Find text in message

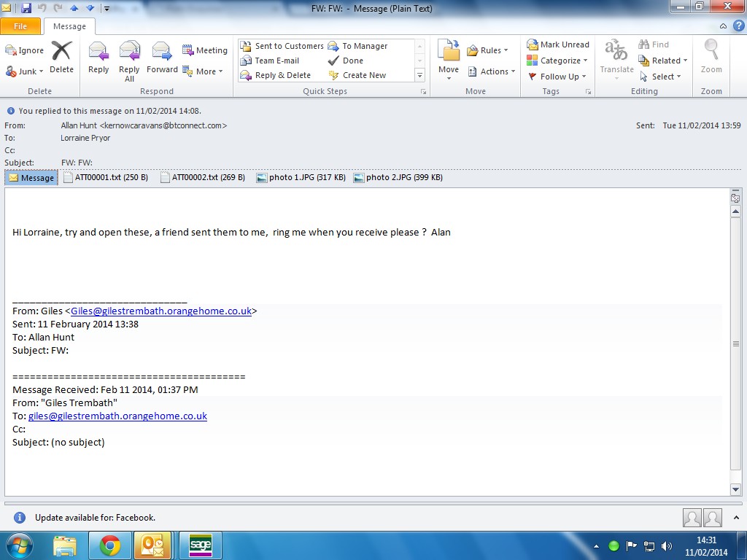tap(654, 44)
